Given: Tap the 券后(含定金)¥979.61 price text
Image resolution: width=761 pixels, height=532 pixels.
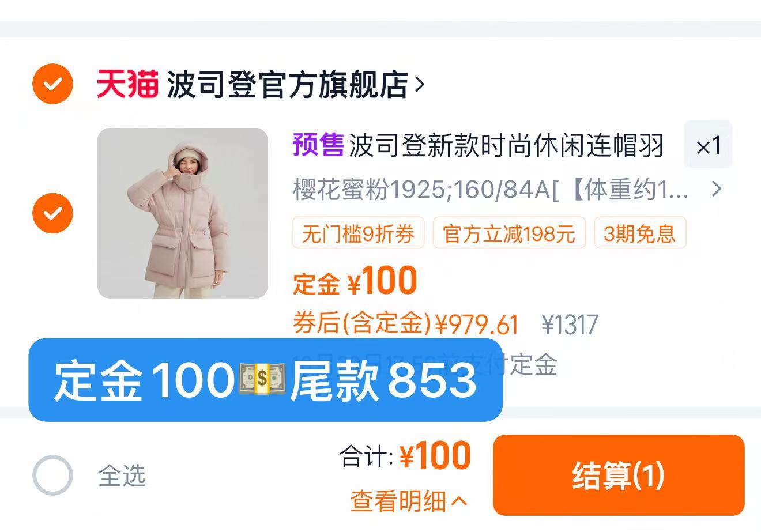Looking at the screenshot, I should click(406, 324).
